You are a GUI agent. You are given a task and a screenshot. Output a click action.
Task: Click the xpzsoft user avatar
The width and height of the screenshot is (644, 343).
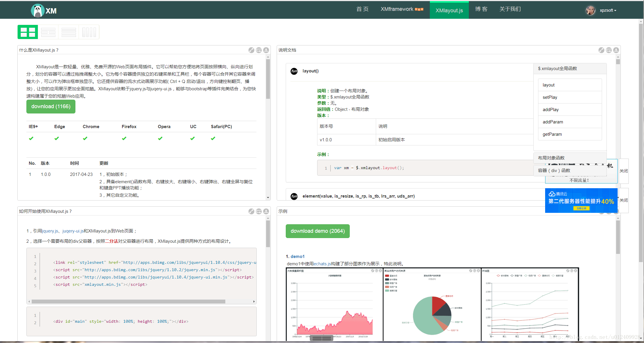[x=590, y=10]
